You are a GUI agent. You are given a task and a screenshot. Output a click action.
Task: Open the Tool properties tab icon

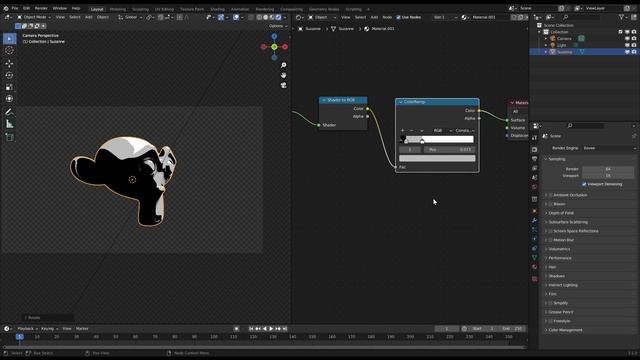534,138
